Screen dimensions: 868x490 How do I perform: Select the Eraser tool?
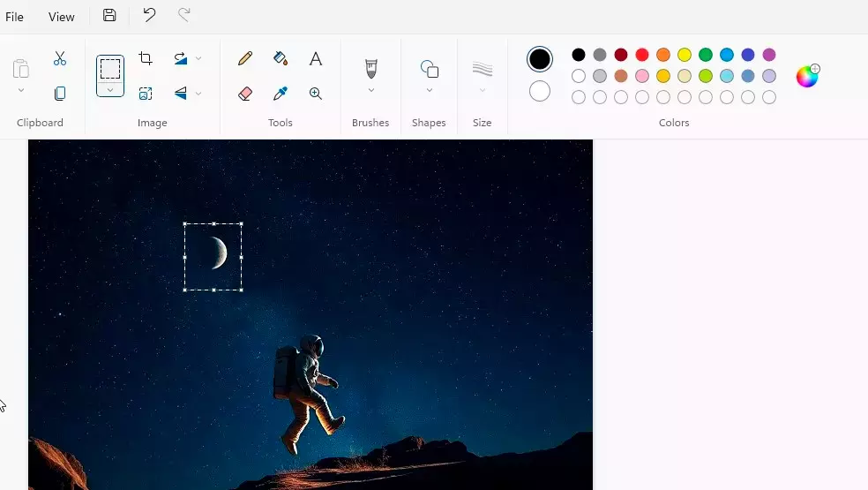(245, 93)
